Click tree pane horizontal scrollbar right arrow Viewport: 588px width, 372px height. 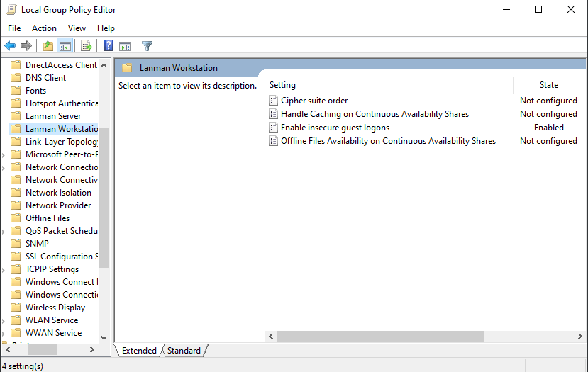(92, 349)
